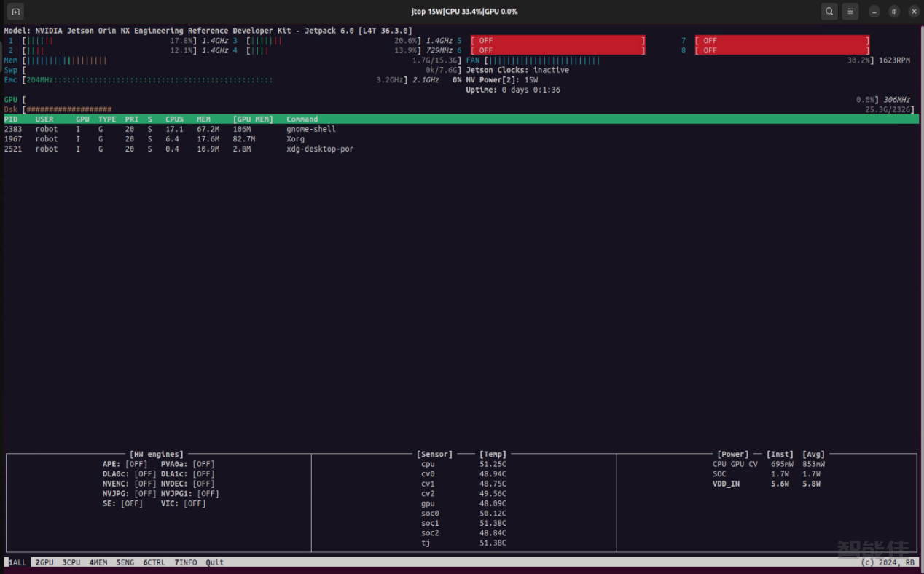Click the FAN speed bar

(x=678, y=60)
